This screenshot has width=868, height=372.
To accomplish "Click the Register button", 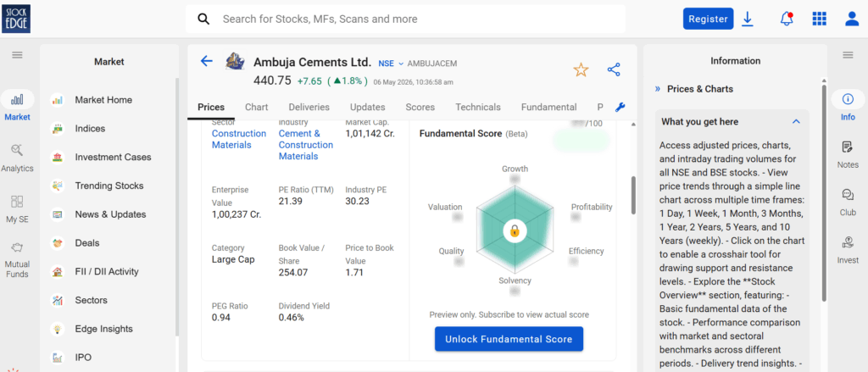I will tap(708, 19).
